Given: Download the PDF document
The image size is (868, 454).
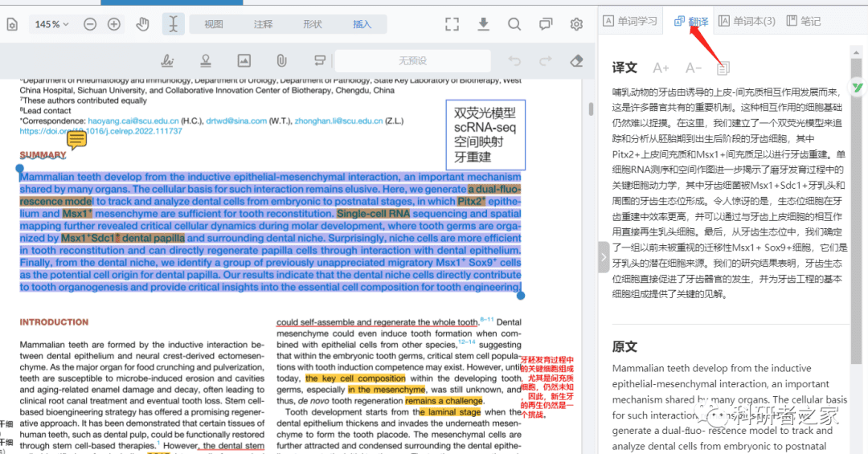Looking at the screenshot, I should 483,24.
